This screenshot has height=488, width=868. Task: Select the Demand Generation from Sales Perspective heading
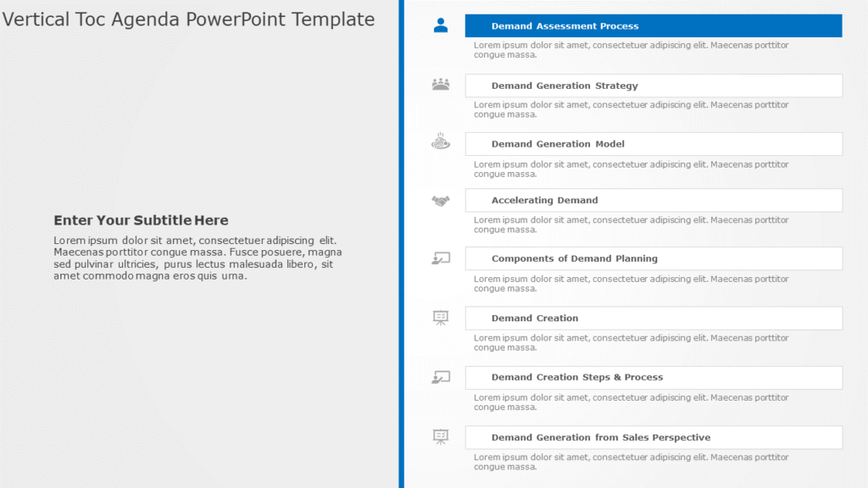(x=653, y=436)
